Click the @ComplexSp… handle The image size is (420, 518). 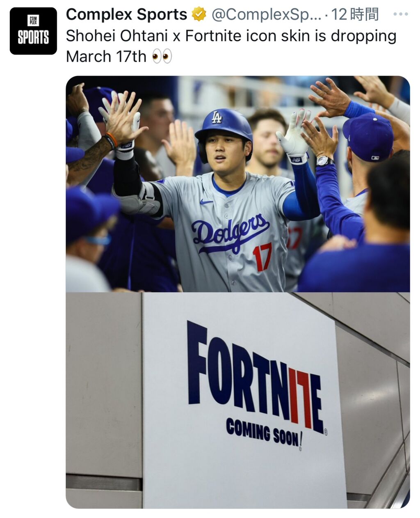[266, 15]
